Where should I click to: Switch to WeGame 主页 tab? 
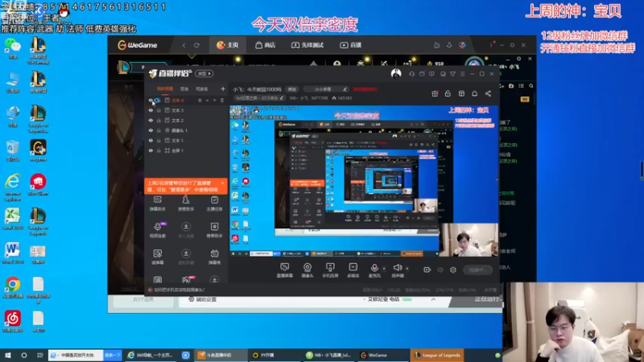(228, 45)
